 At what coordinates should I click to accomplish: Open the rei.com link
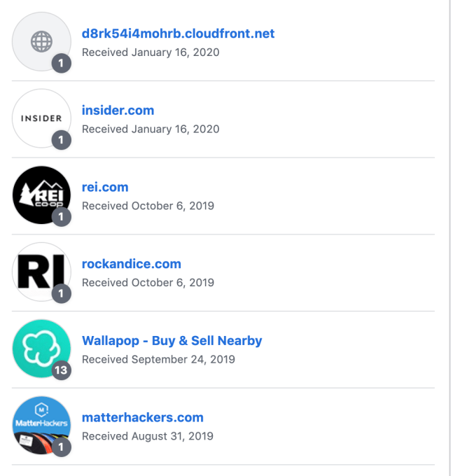[x=105, y=188]
